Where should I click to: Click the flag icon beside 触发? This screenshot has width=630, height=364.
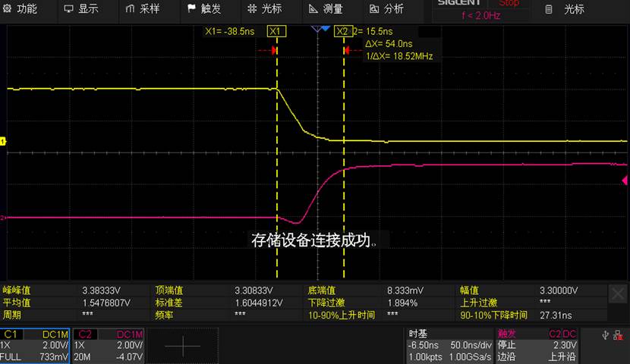click(191, 8)
